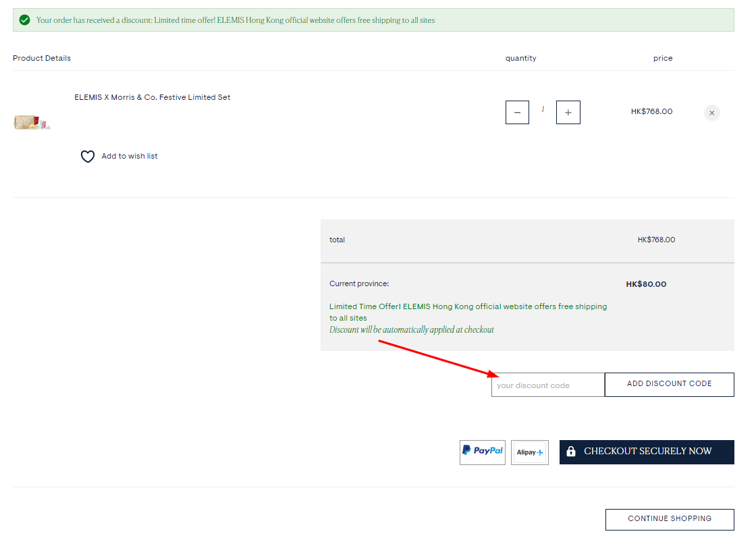Select the shipping amount HK$80.00
Screen dimensions: 756x542
click(646, 284)
